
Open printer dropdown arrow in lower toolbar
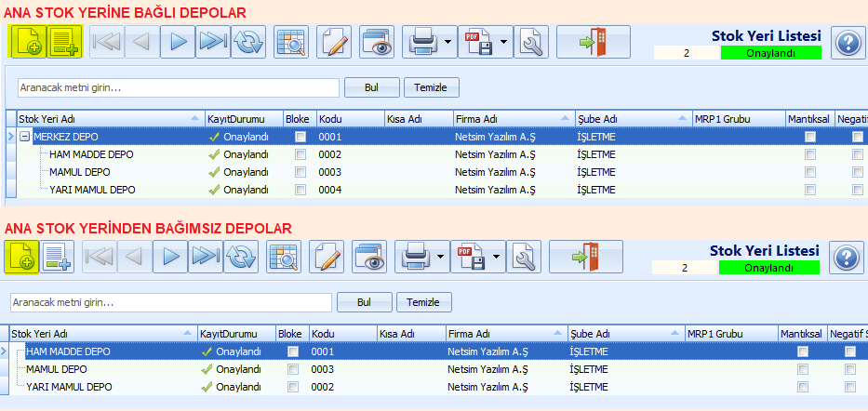[441, 257]
